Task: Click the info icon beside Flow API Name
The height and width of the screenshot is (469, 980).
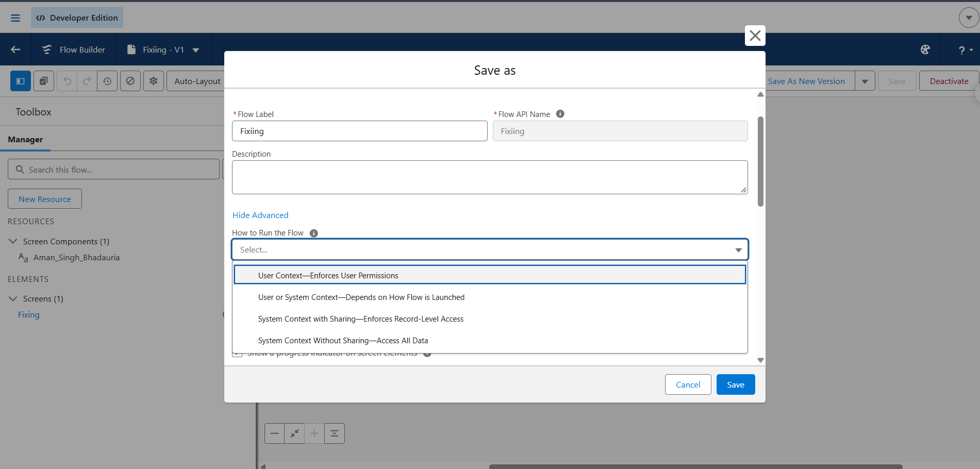Action: 560,114
